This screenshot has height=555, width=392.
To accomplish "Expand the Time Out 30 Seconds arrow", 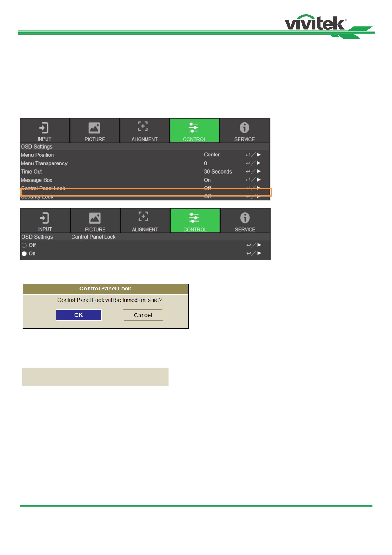I will (x=254, y=171).
